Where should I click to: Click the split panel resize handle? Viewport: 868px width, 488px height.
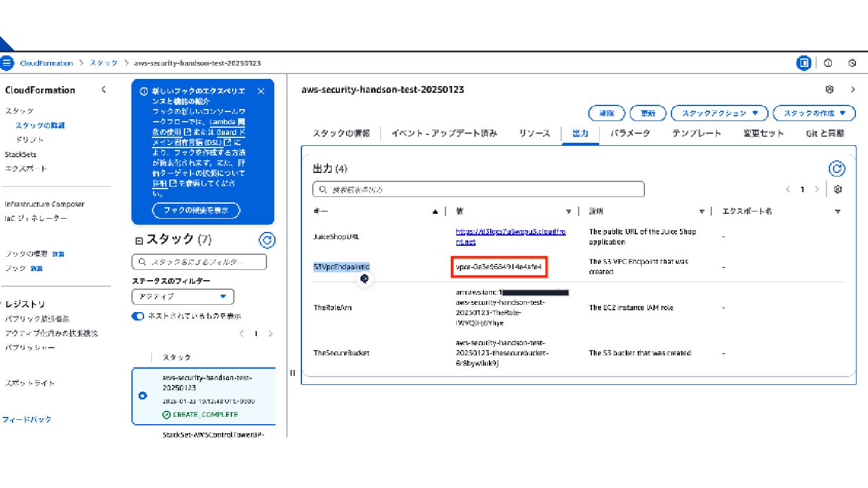293,373
